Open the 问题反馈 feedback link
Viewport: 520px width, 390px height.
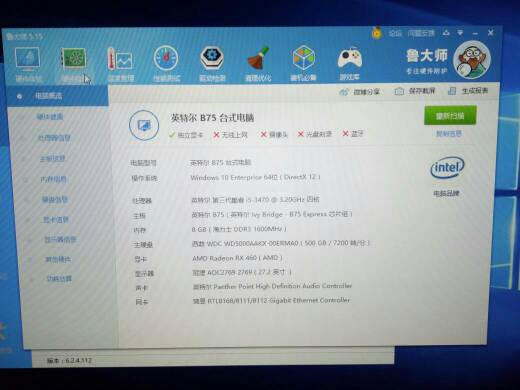(421, 33)
